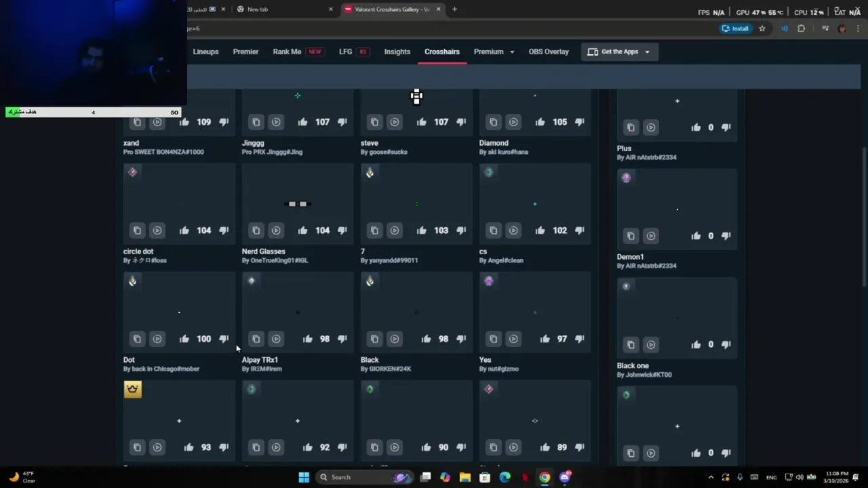Copy code of crosshair above Black one
Screen dimensions: 868x488
point(631,344)
